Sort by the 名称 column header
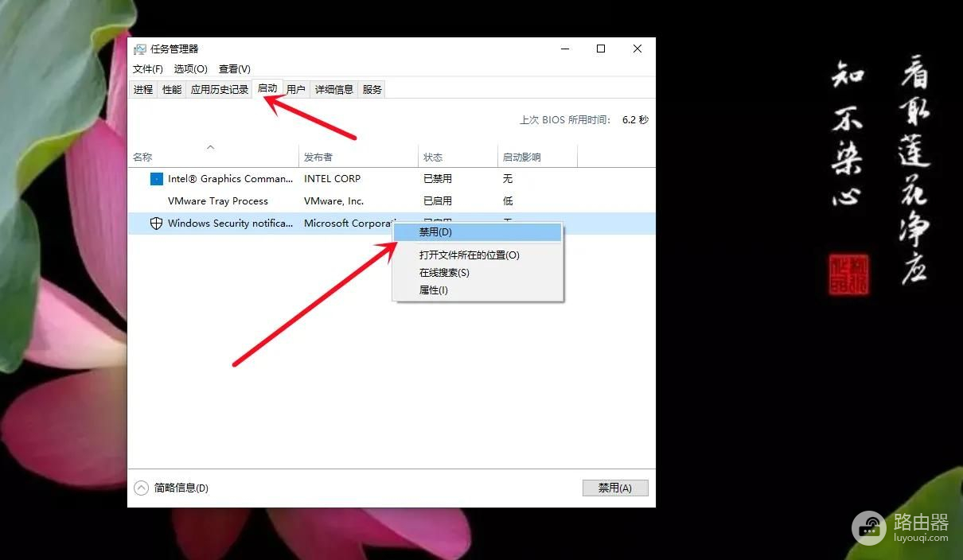Screen dimensions: 963x560 pyautogui.click(x=213, y=157)
